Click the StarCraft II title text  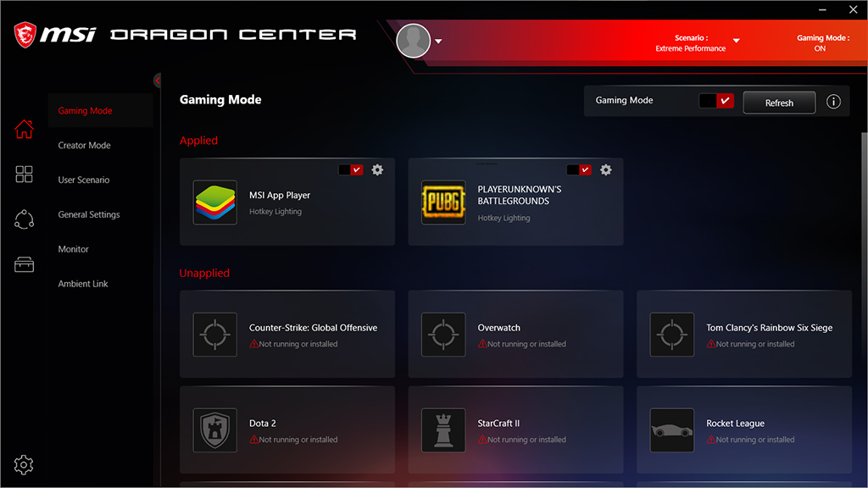click(498, 424)
